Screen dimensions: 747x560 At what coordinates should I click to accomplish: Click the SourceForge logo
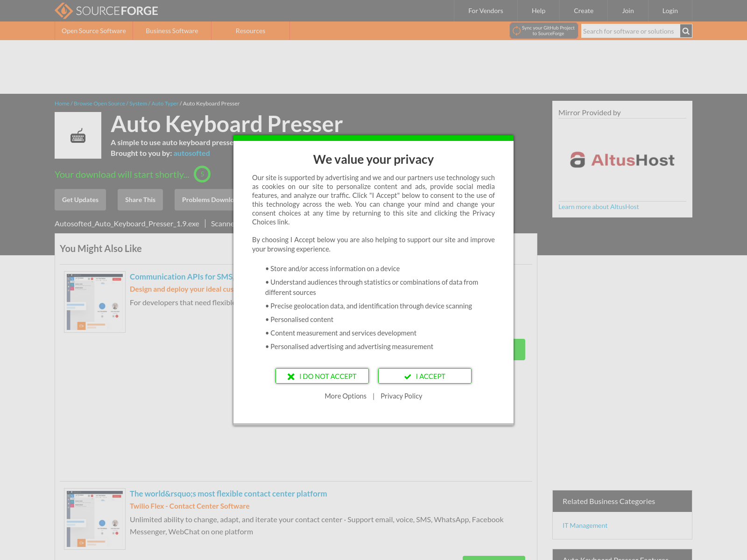click(106, 11)
